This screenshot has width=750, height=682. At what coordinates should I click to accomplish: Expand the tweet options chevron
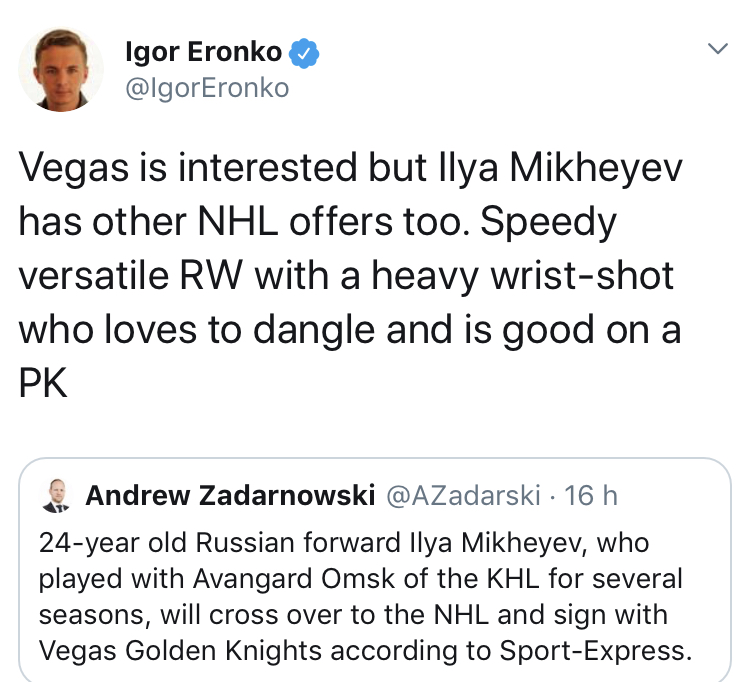716,49
